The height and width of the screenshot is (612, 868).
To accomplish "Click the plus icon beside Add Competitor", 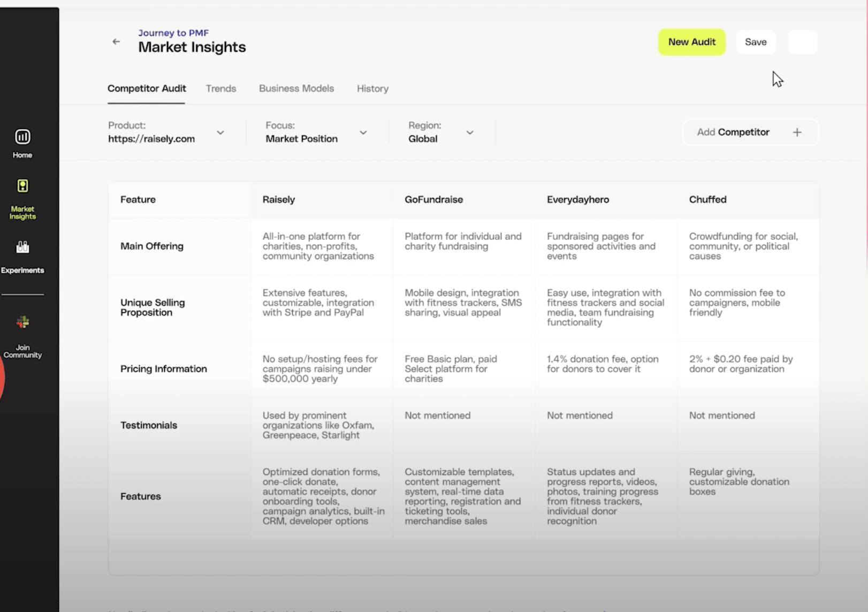I will (x=797, y=132).
